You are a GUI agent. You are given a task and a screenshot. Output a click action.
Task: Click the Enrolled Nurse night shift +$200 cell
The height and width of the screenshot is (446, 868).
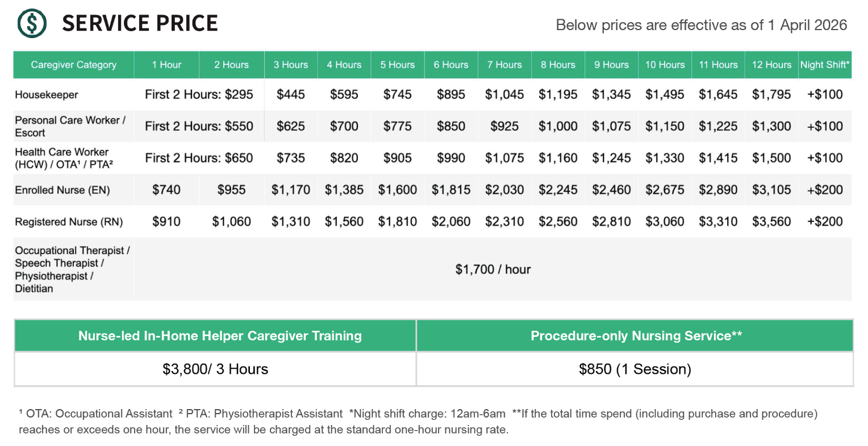(x=824, y=190)
